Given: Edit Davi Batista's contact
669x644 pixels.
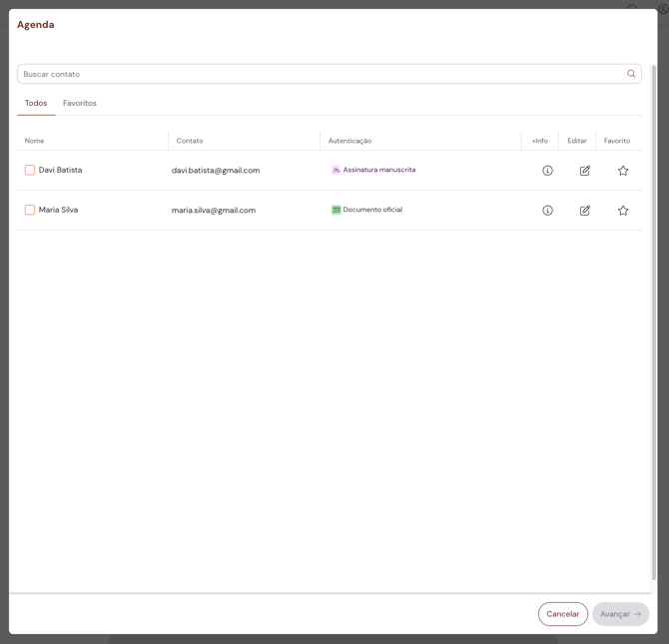Looking at the screenshot, I should [x=585, y=171].
